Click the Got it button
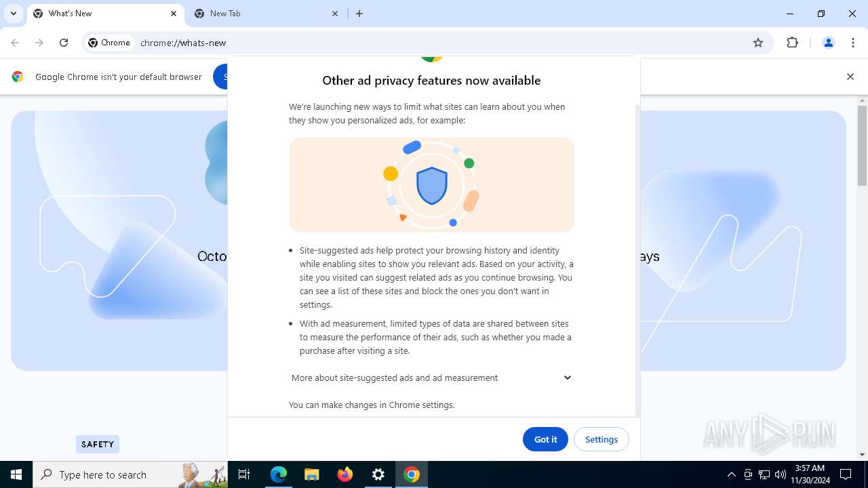 pos(545,439)
